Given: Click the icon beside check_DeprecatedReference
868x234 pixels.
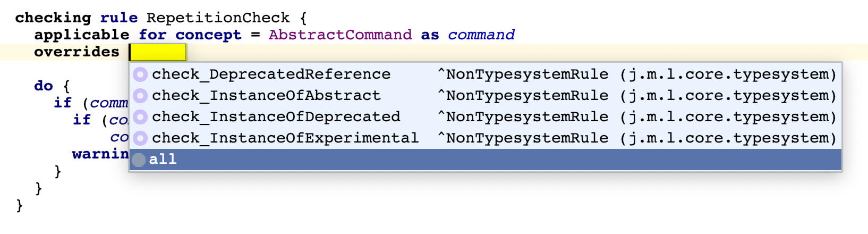Looking at the screenshot, I should (140, 74).
